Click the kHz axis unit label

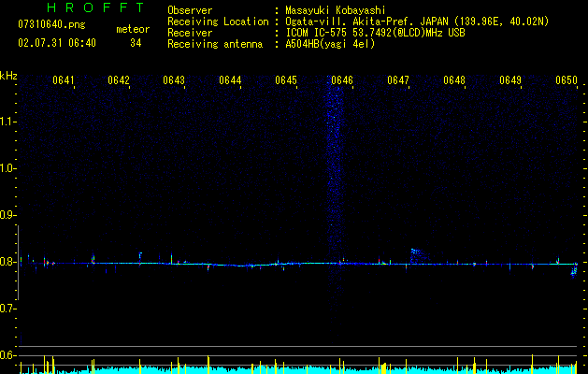coord(8,76)
